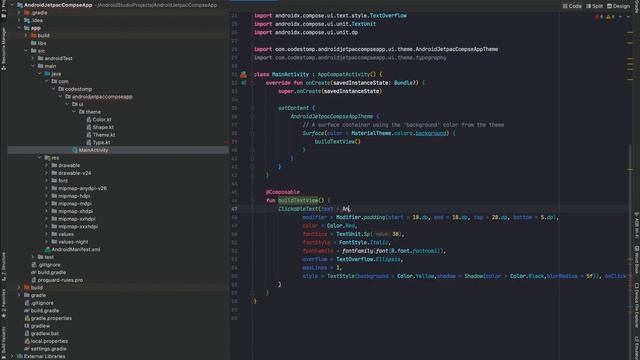Expand the values-night folder
Viewport: 640px width, 360px height.
[47, 242]
